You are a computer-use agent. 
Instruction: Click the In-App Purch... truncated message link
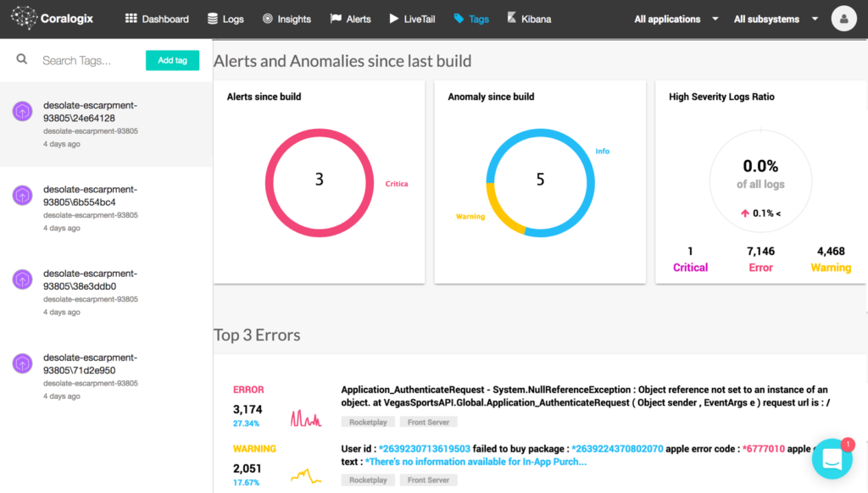coord(476,462)
